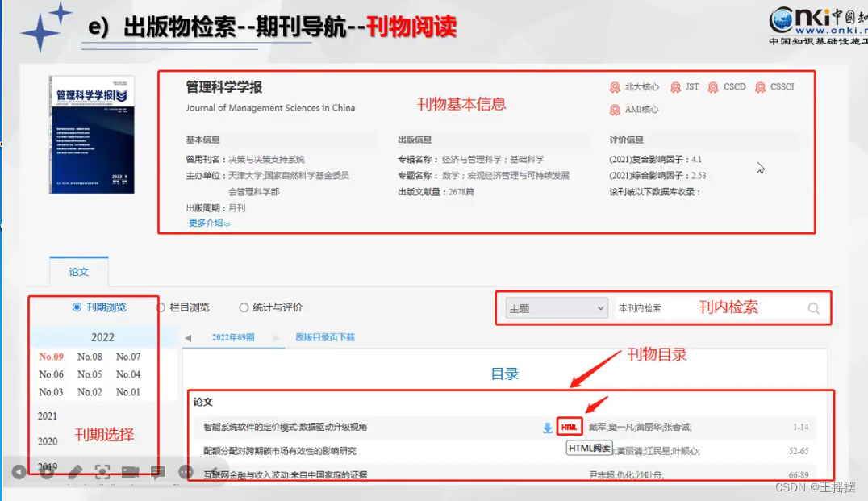Open issue No.04 of 2022
The height and width of the screenshot is (501, 868).
128,374
